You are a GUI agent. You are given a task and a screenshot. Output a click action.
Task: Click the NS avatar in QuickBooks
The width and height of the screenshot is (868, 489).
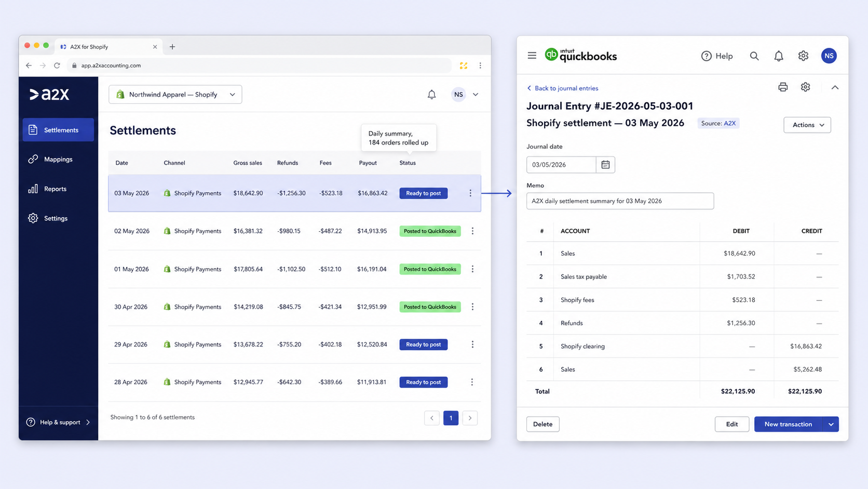pyautogui.click(x=829, y=56)
